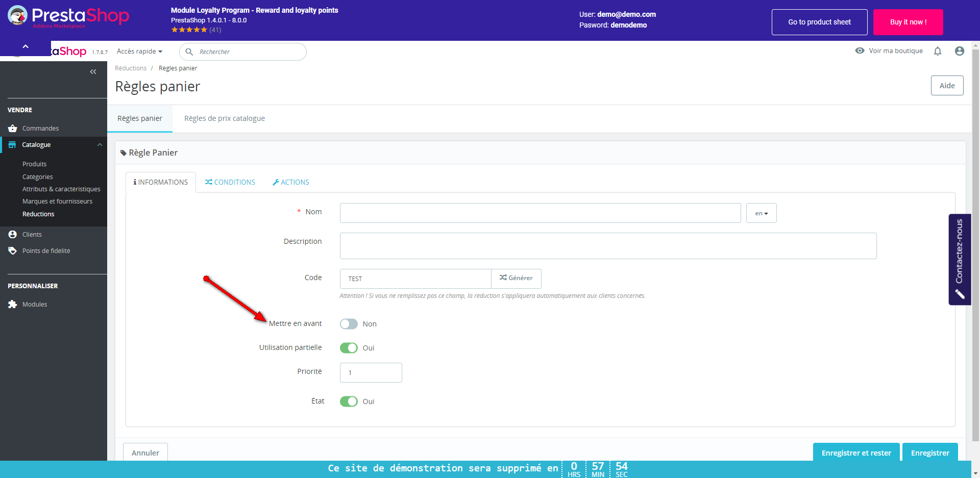
Task: Toggle the Utilisation partielle switch
Action: pyautogui.click(x=349, y=348)
